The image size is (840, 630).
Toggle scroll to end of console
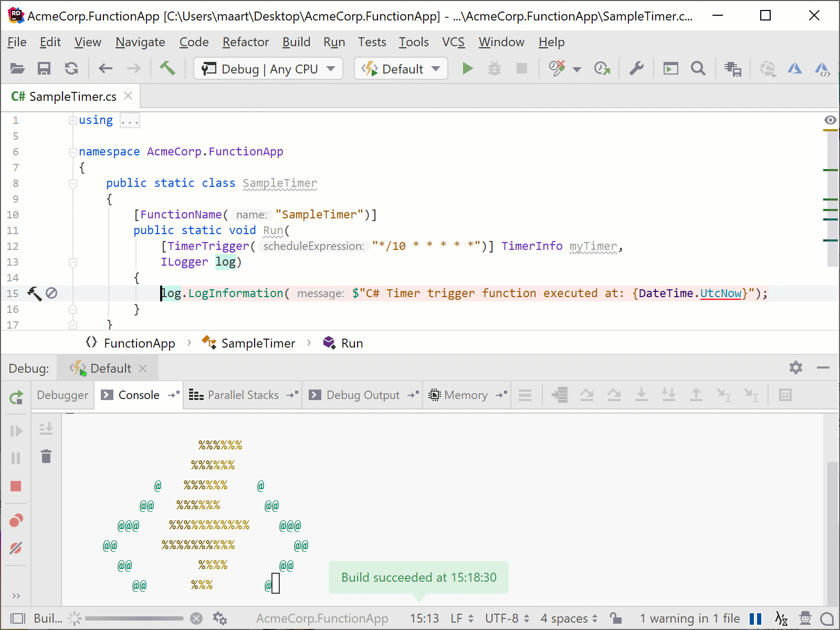click(46, 429)
